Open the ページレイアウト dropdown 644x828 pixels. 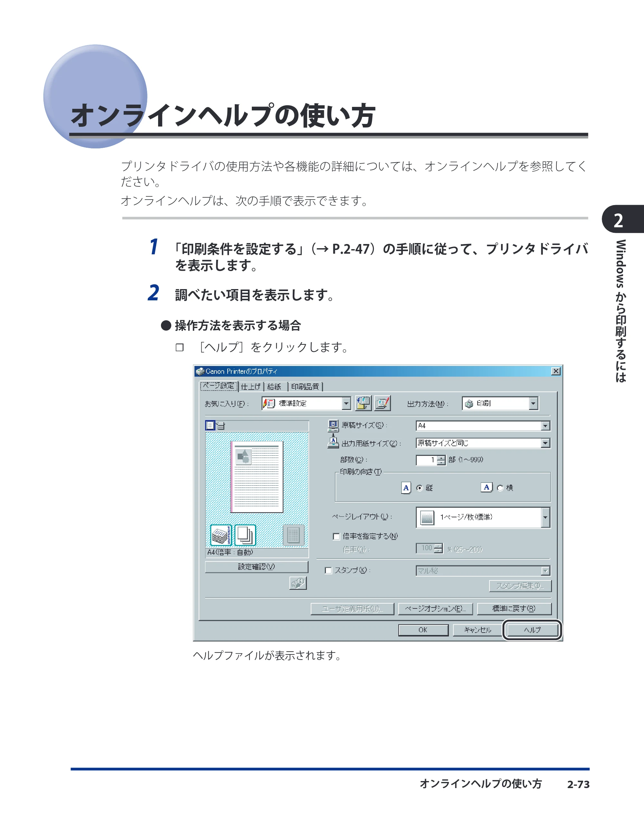pos(483,518)
